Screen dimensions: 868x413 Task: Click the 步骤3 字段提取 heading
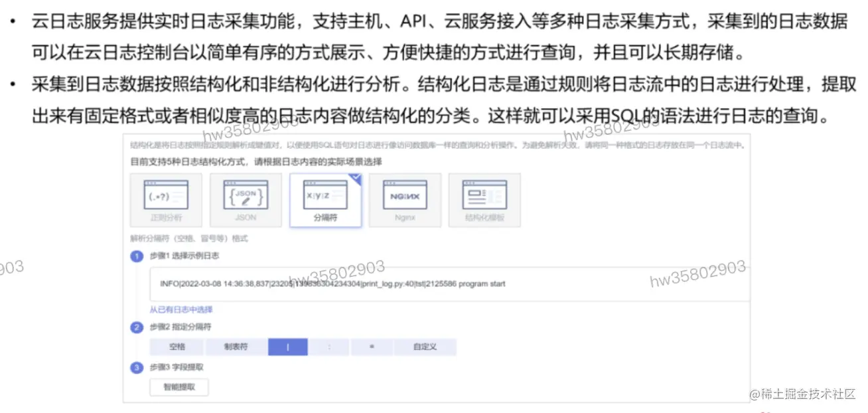(x=177, y=367)
